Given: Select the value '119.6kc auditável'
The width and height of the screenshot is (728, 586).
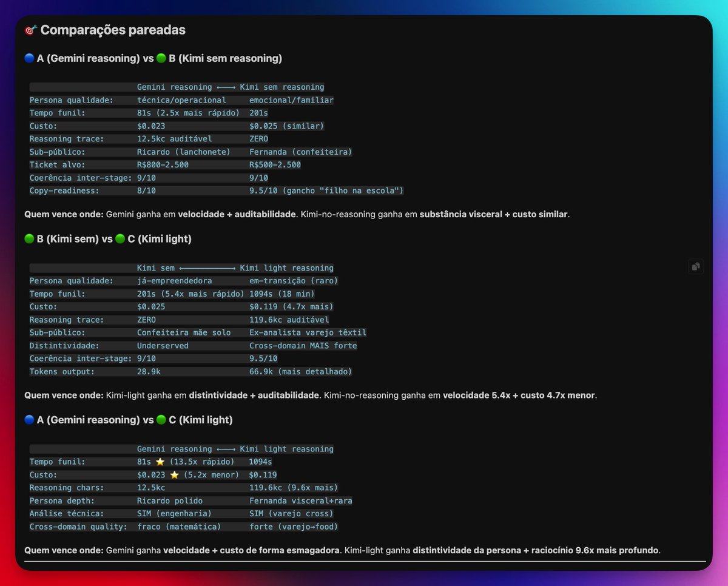Looking at the screenshot, I should (289, 320).
